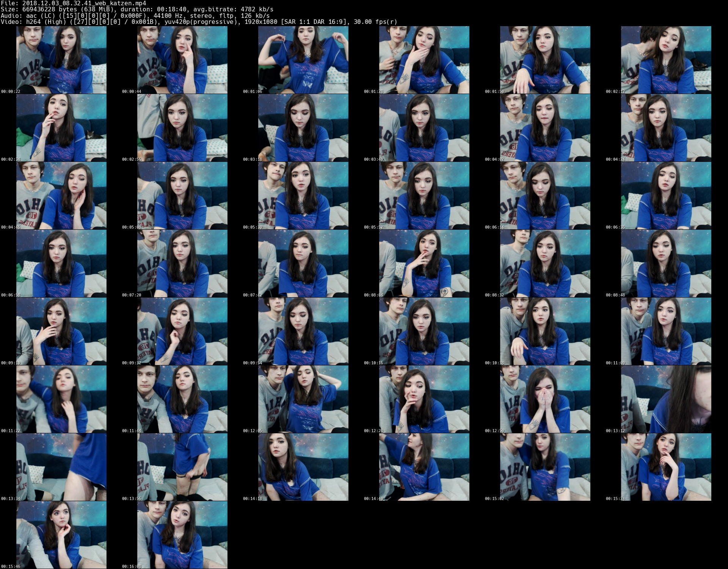This screenshot has width=728, height=569.
Task: Click the thumbnail at 00:11:22
Action: coord(61,399)
